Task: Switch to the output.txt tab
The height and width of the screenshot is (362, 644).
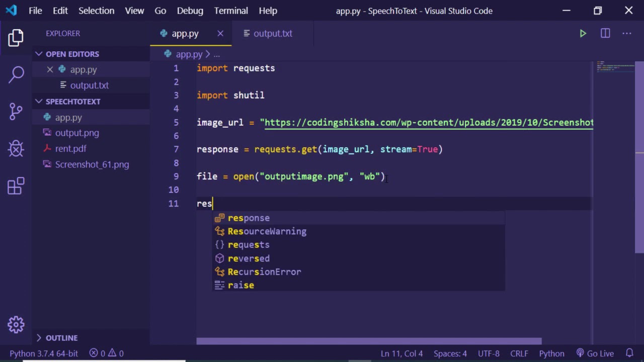Action: (x=272, y=34)
